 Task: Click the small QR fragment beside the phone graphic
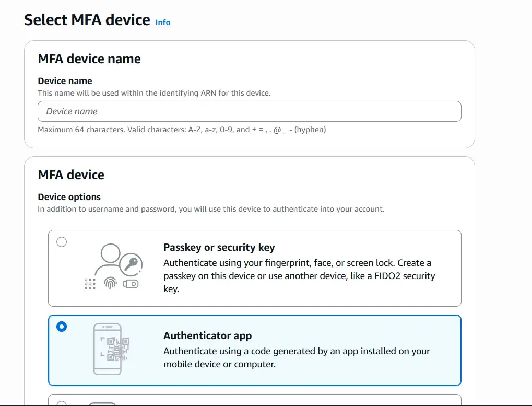pos(126,343)
